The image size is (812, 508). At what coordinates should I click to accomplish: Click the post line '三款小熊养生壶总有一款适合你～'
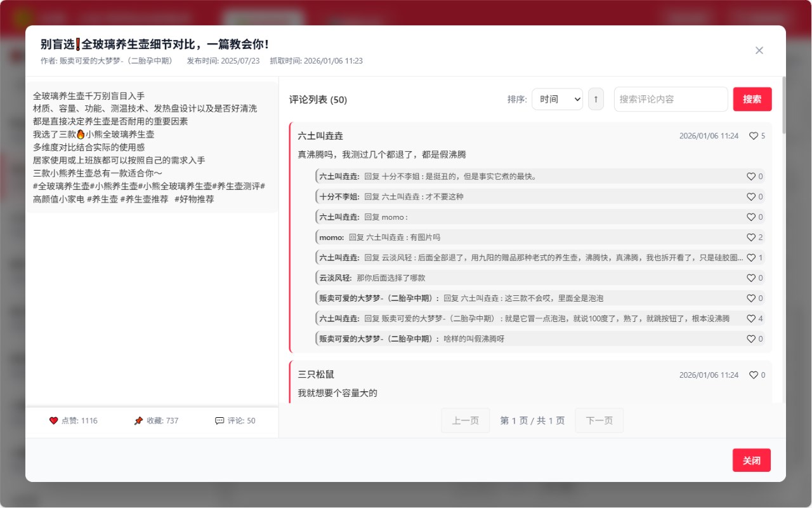pos(98,173)
